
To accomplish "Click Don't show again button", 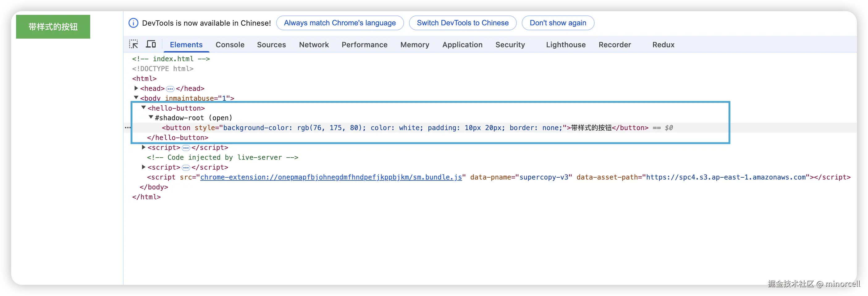I will tap(558, 23).
